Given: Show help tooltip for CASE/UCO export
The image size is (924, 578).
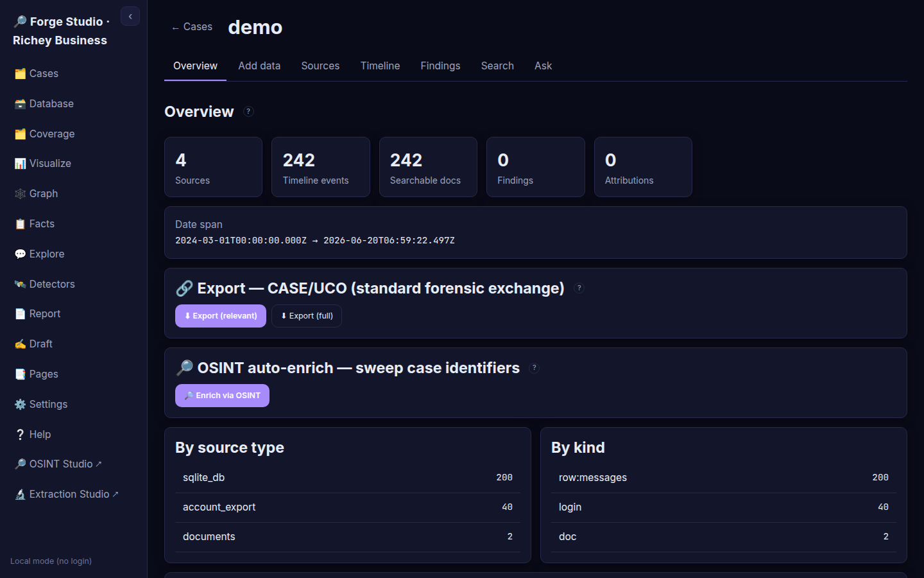Looking at the screenshot, I should click(579, 288).
